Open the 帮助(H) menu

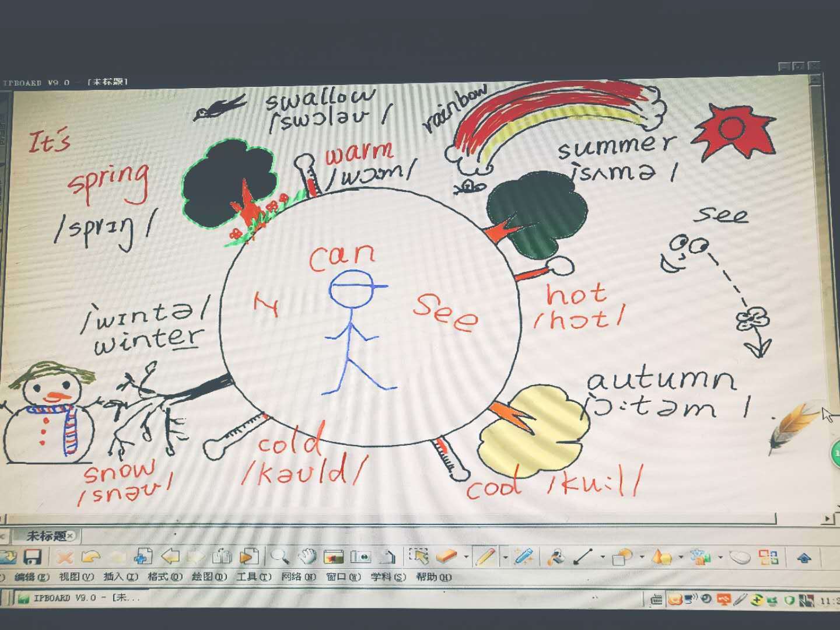tap(433, 577)
